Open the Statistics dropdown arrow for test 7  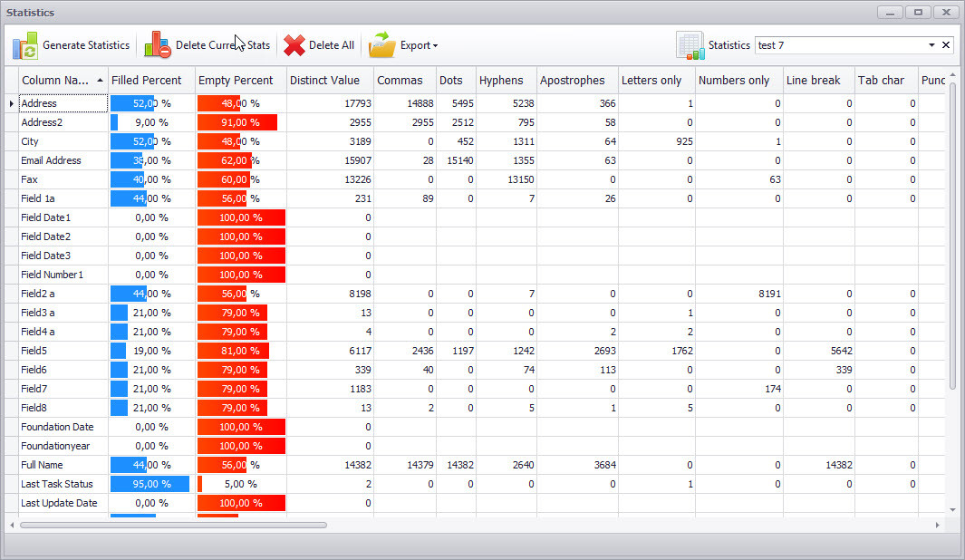pyautogui.click(x=931, y=45)
